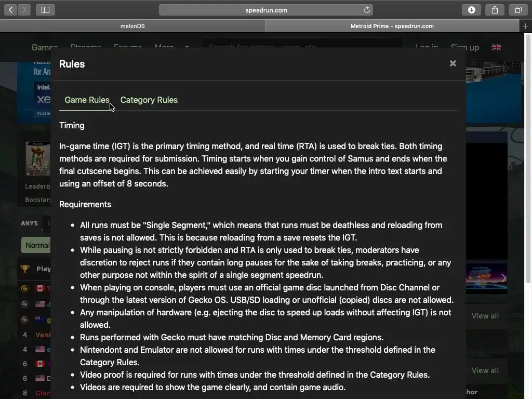Click the Canadian flag in the first leaderboard row
This screenshot has height=399, width=532.
click(40, 288)
